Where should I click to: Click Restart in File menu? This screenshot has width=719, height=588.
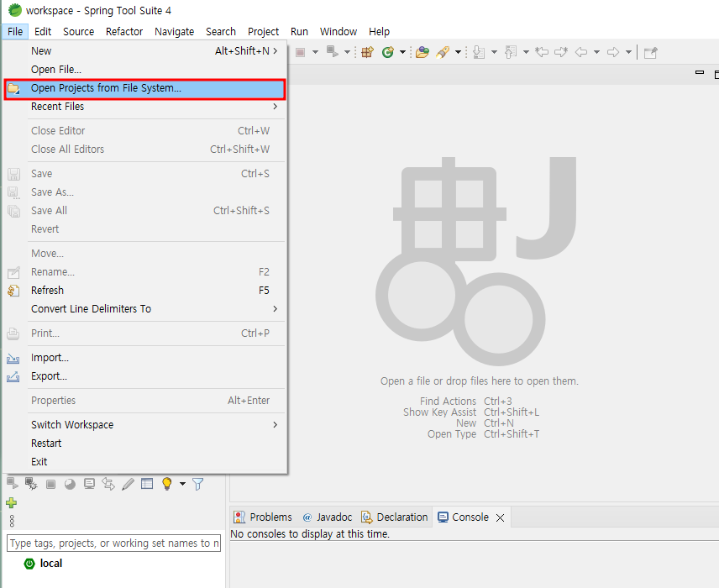[x=144, y=443]
